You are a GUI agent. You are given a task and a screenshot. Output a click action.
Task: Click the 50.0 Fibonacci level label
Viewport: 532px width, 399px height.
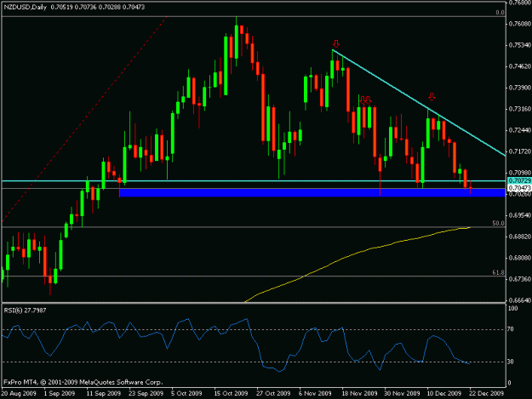tap(499, 224)
